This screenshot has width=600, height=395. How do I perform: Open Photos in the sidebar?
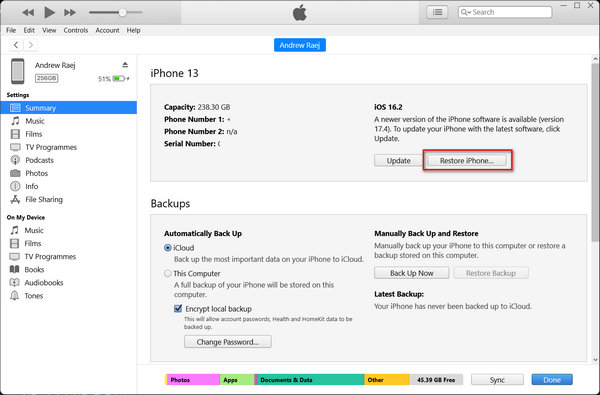pos(68,173)
